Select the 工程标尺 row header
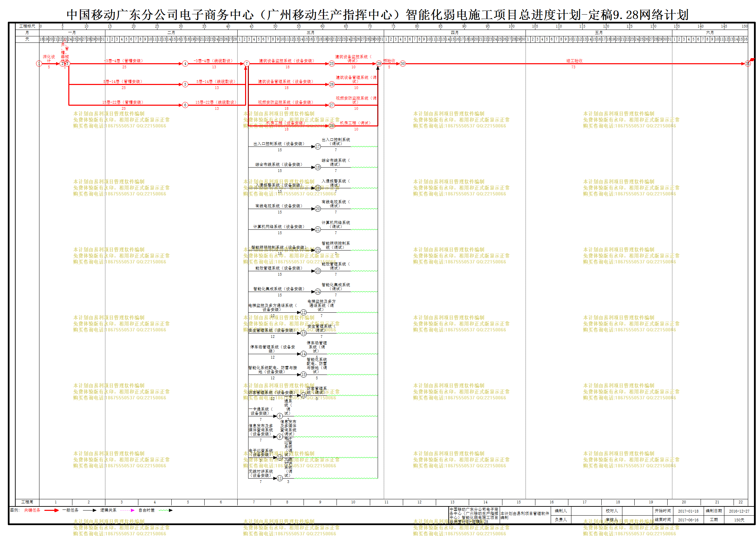Image resolution: width=756 pixels, height=536 pixels. (27, 26)
